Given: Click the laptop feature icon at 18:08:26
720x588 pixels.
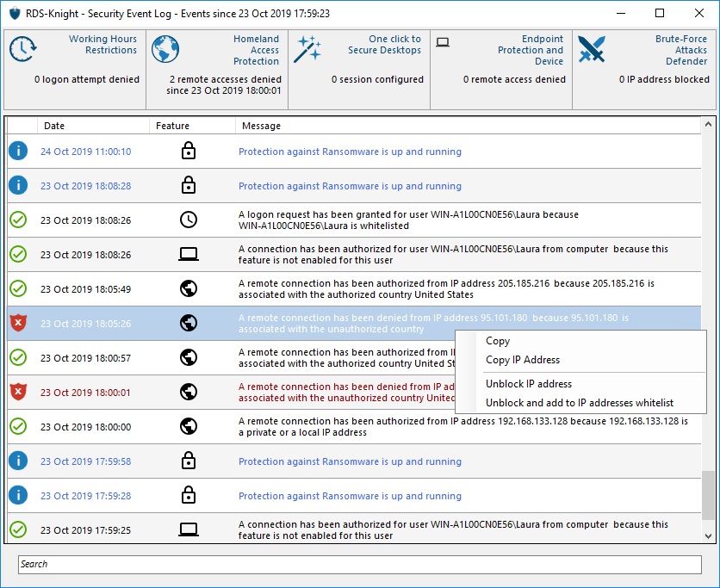Looking at the screenshot, I should (189, 254).
